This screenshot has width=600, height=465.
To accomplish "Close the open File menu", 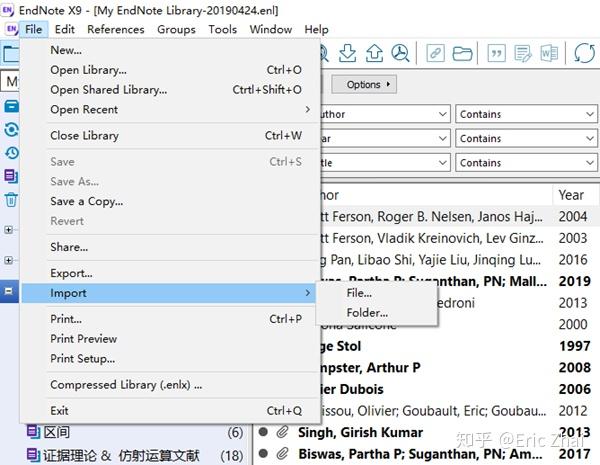I will click(34, 29).
